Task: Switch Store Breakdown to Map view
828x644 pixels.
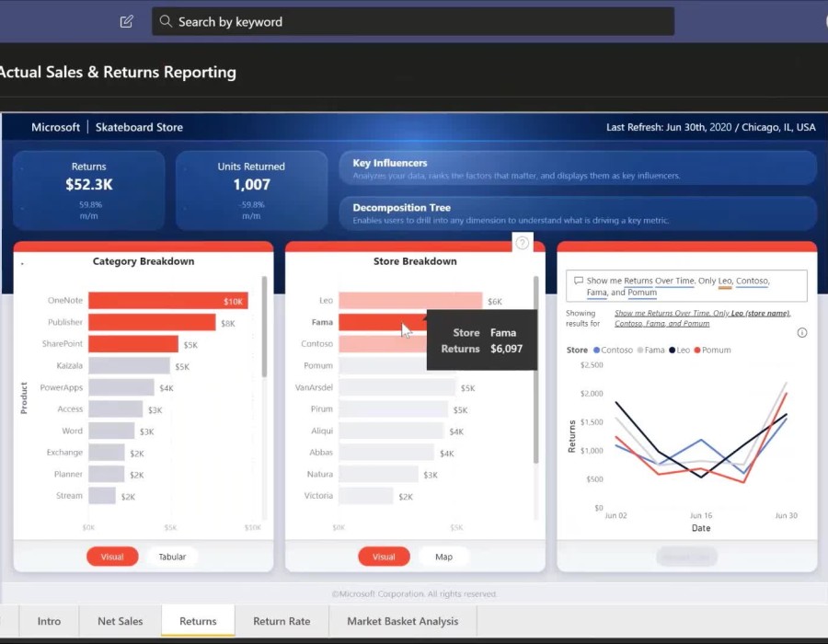Action: (443, 557)
